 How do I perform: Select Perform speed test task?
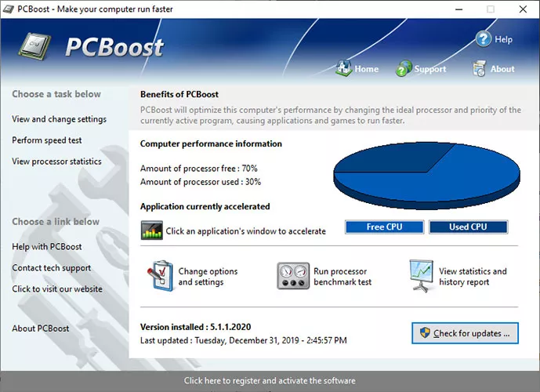[47, 140]
